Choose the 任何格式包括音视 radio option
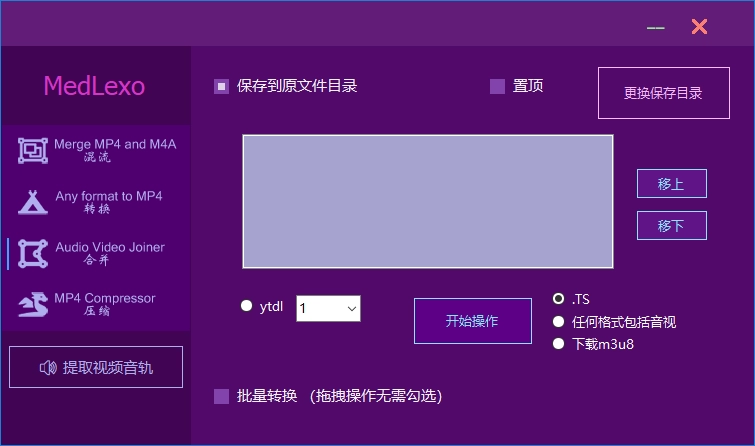The height and width of the screenshot is (446, 755). pyautogui.click(x=559, y=322)
